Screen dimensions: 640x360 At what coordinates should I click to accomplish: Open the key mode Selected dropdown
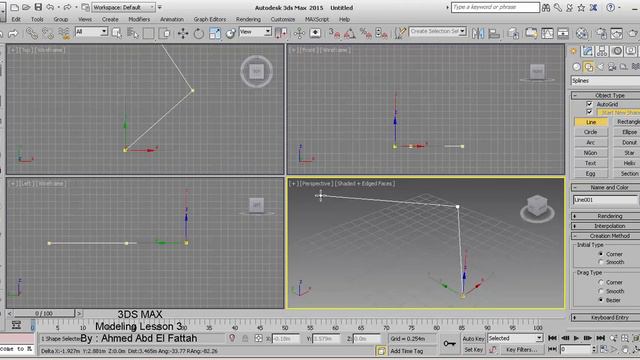click(515, 338)
